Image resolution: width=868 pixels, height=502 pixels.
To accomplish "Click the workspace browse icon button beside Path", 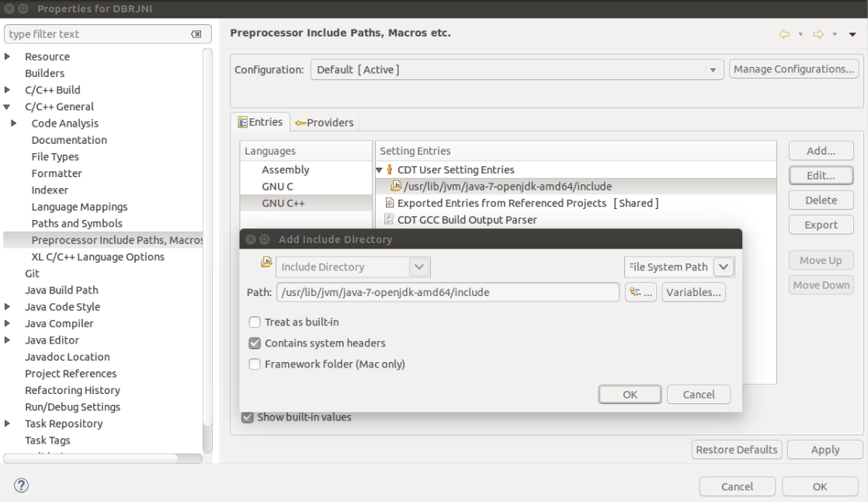I will [641, 292].
